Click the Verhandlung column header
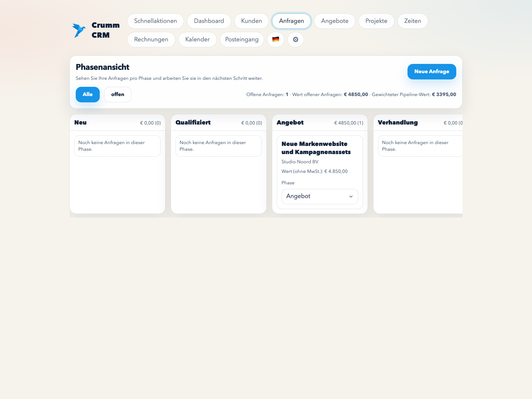 398,123
